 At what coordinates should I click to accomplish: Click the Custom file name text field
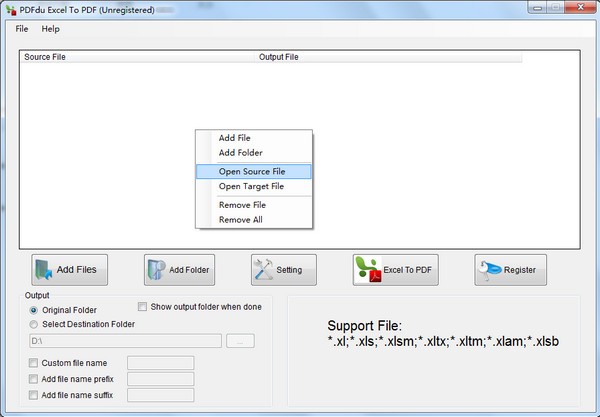(160, 363)
